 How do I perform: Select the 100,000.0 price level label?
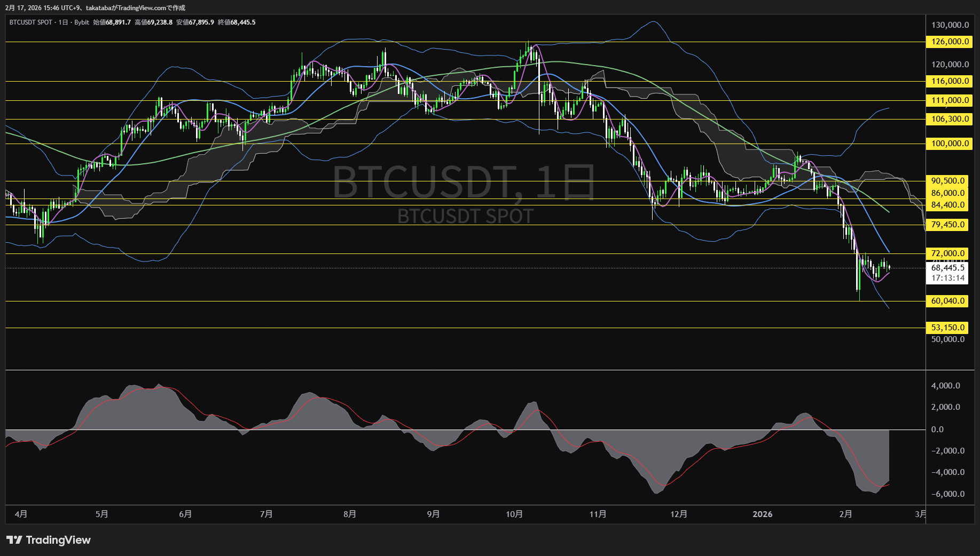click(947, 143)
